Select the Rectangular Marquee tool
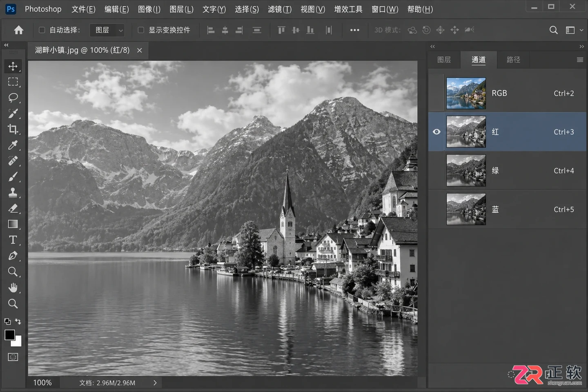 point(13,82)
